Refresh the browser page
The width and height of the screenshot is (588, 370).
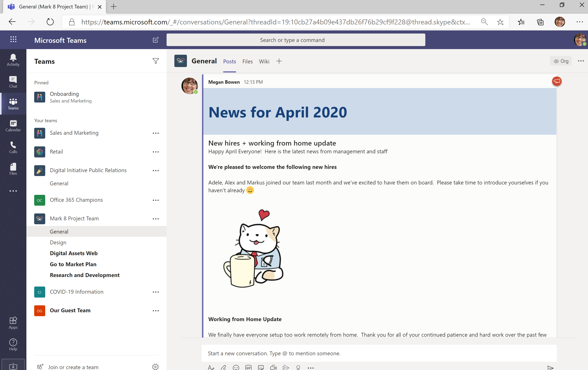[50, 22]
